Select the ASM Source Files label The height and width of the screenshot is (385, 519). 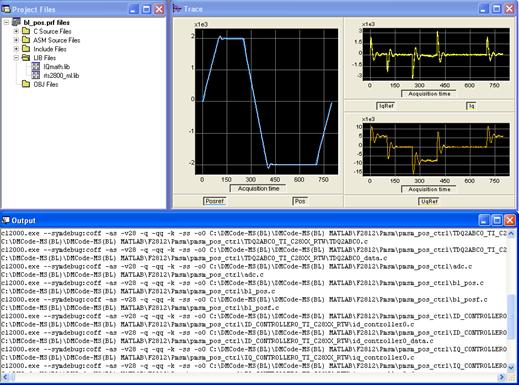(x=57, y=40)
